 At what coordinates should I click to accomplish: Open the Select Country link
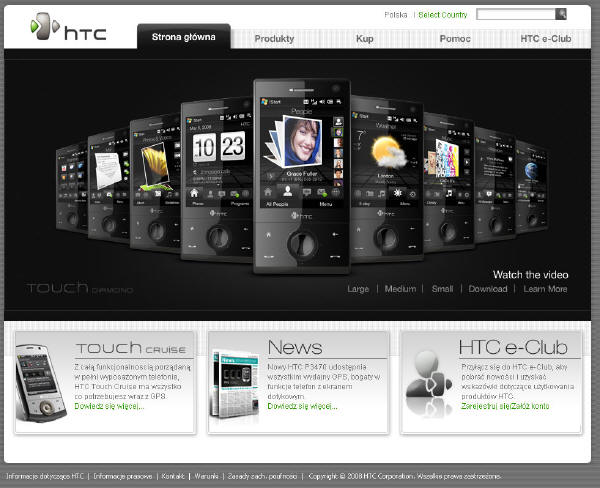pyautogui.click(x=442, y=15)
